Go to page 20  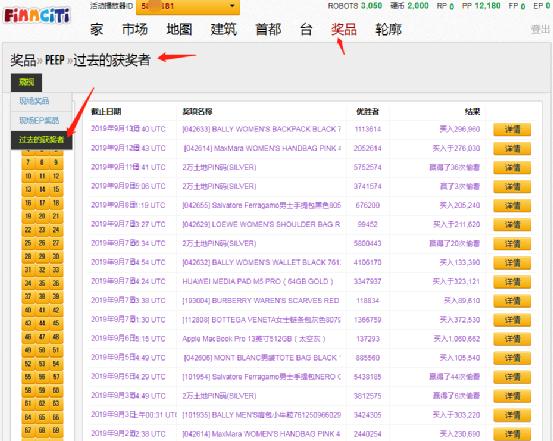[x=42, y=216]
